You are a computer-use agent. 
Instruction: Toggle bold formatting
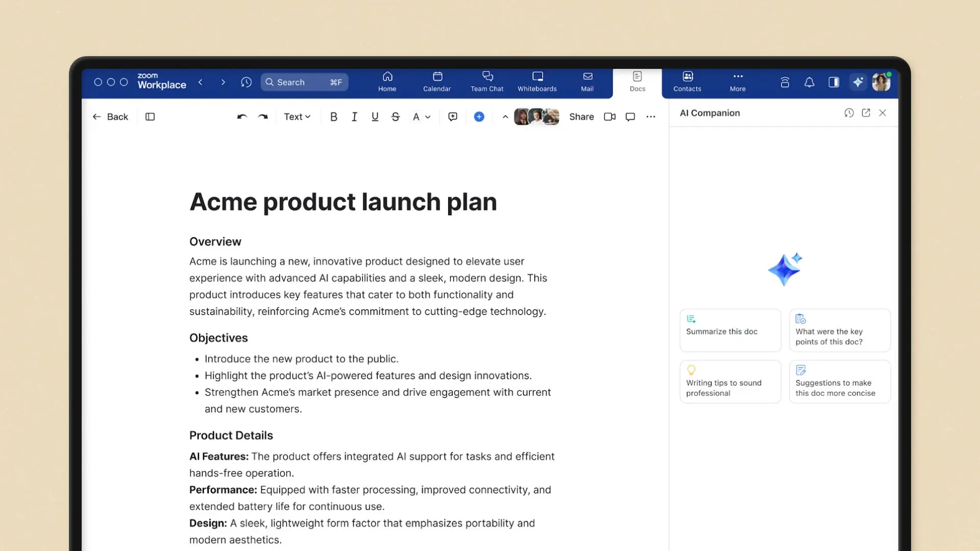[334, 117]
